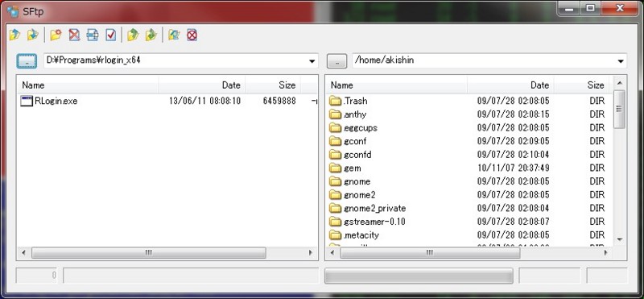Click the green down-arrow folder toolbar icon
The image size is (644, 299).
(x=151, y=35)
